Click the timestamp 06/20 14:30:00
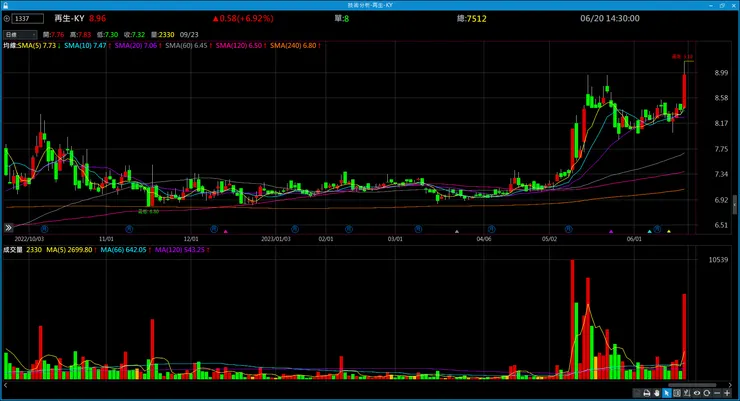 (610, 19)
